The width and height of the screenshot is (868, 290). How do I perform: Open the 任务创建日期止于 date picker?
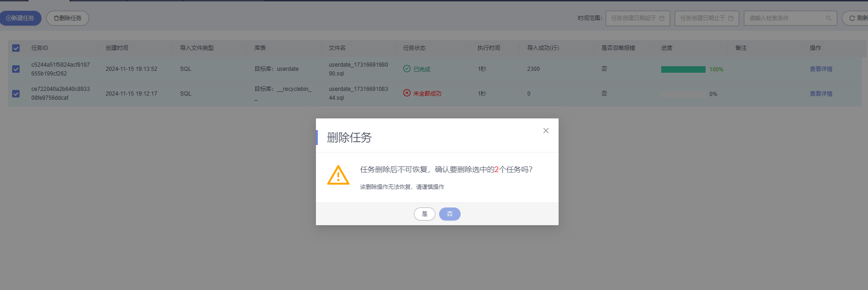(707, 18)
